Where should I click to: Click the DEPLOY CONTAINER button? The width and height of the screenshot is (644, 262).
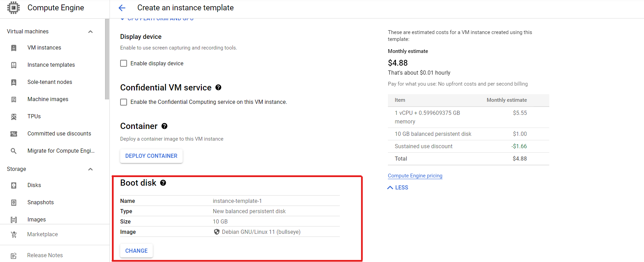[x=151, y=156]
